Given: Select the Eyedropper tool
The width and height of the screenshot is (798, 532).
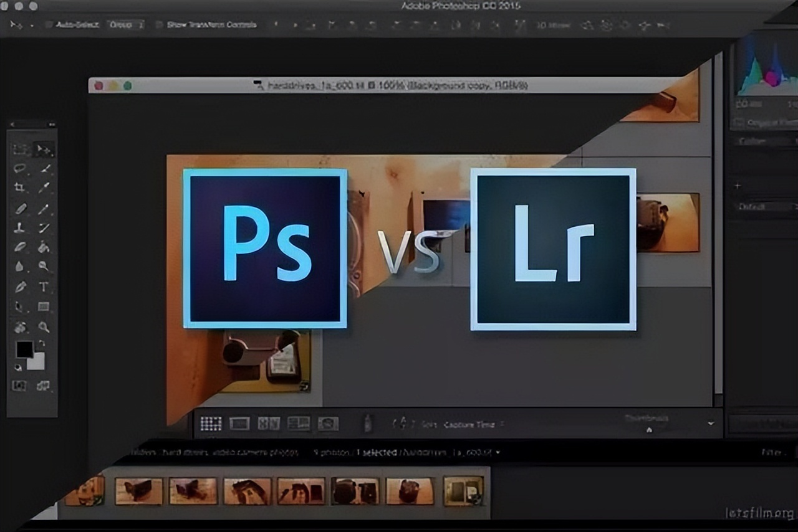Looking at the screenshot, I should pos(44,188).
